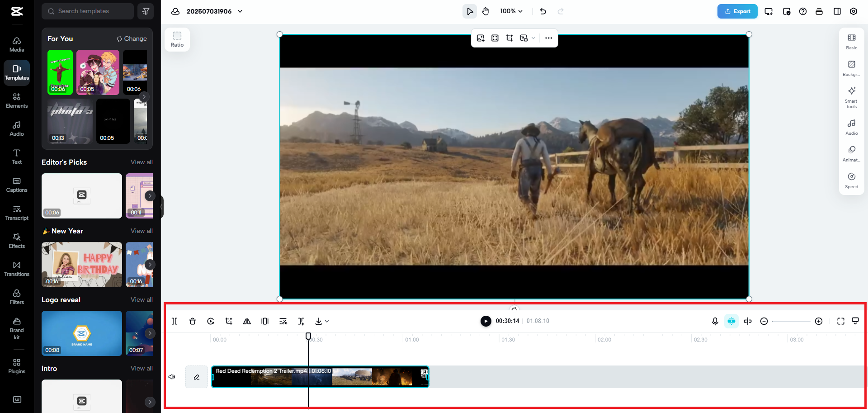Image resolution: width=868 pixels, height=413 pixels.
Task: Select the Split tool in the timeline toolbar
Action: (x=175, y=321)
